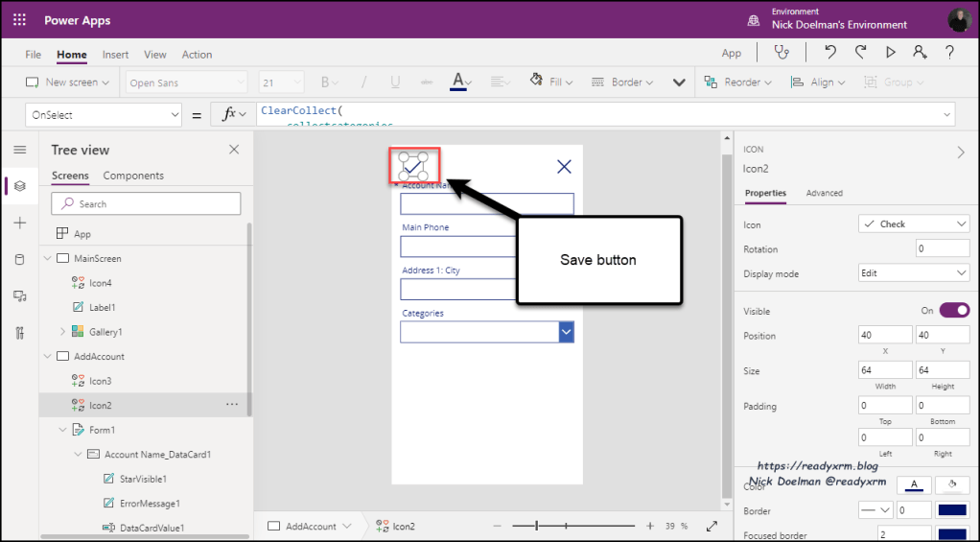Click the New screen button

[67, 82]
